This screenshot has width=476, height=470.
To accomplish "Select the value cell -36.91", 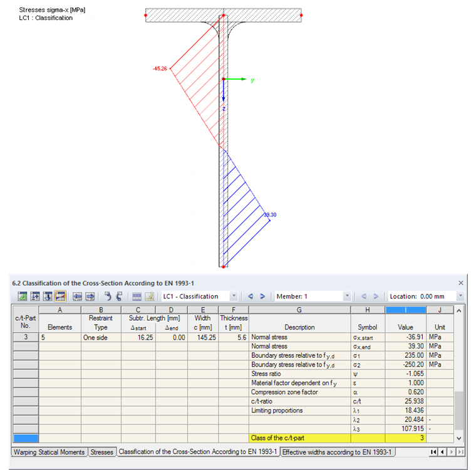I will pyautogui.click(x=406, y=337).
